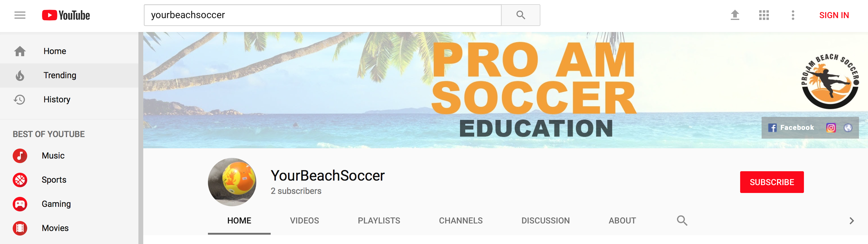The image size is (868, 244).
Task: Open the hamburger guide menu
Action: coord(20,15)
